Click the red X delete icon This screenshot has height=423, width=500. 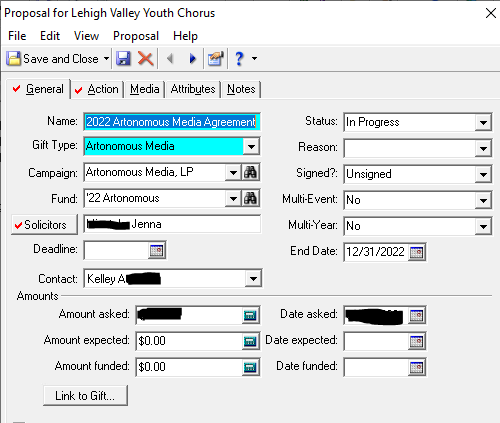coord(145,59)
